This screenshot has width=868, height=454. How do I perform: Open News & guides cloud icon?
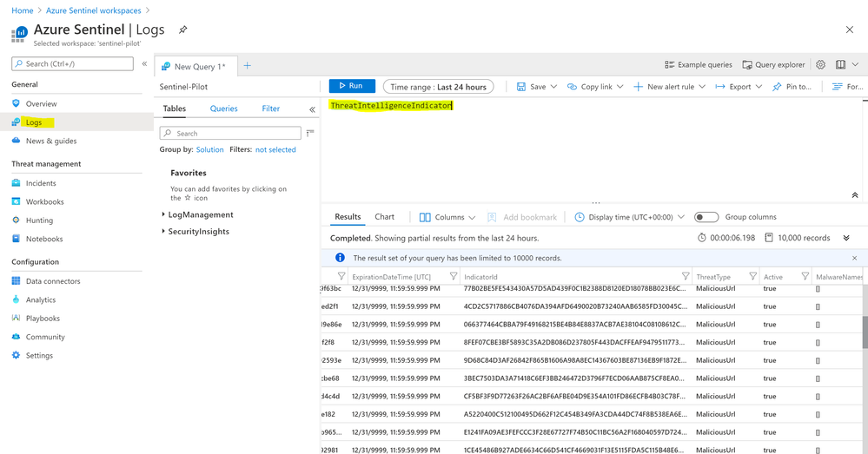16,141
